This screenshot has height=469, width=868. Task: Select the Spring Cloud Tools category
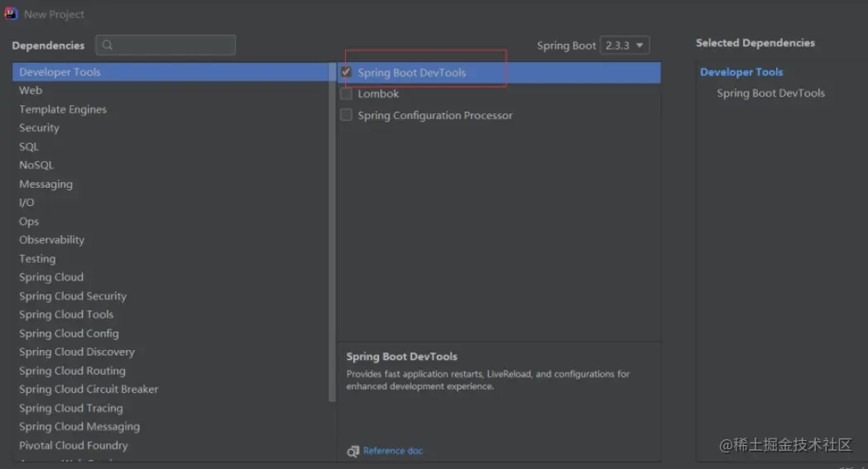coord(170,314)
